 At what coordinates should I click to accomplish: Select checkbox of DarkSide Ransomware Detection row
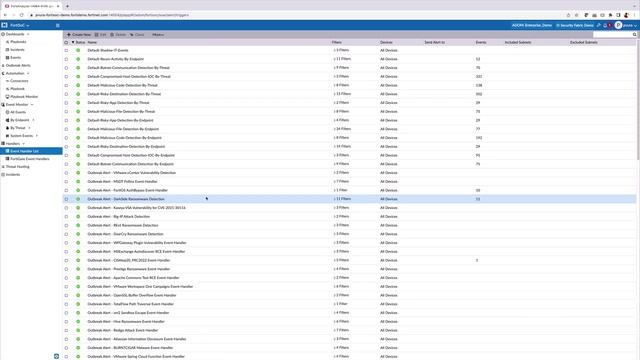(66, 199)
